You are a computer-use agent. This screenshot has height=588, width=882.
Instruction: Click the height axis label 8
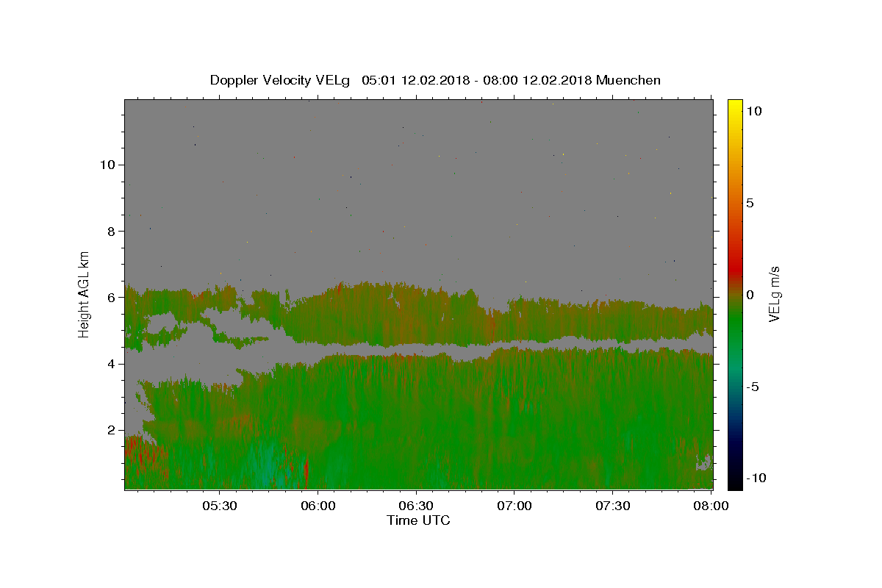[x=111, y=231]
